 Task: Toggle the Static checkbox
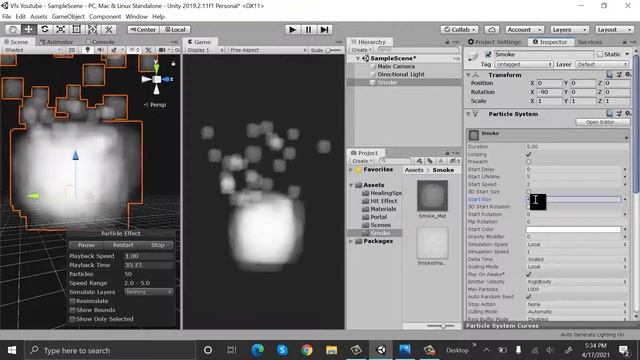point(600,54)
